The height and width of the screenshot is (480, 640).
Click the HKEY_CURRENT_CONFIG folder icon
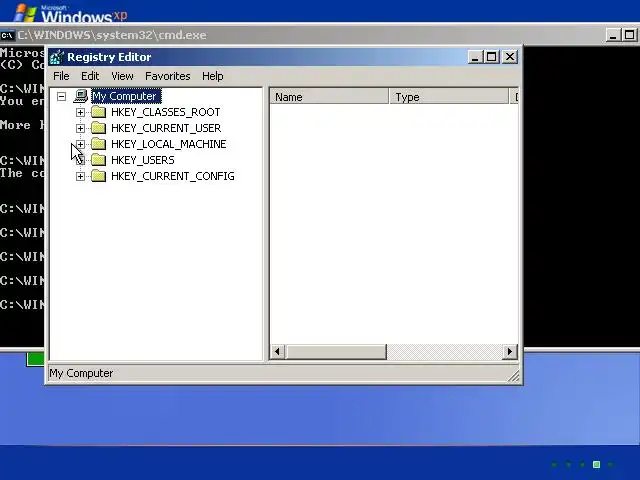98,176
